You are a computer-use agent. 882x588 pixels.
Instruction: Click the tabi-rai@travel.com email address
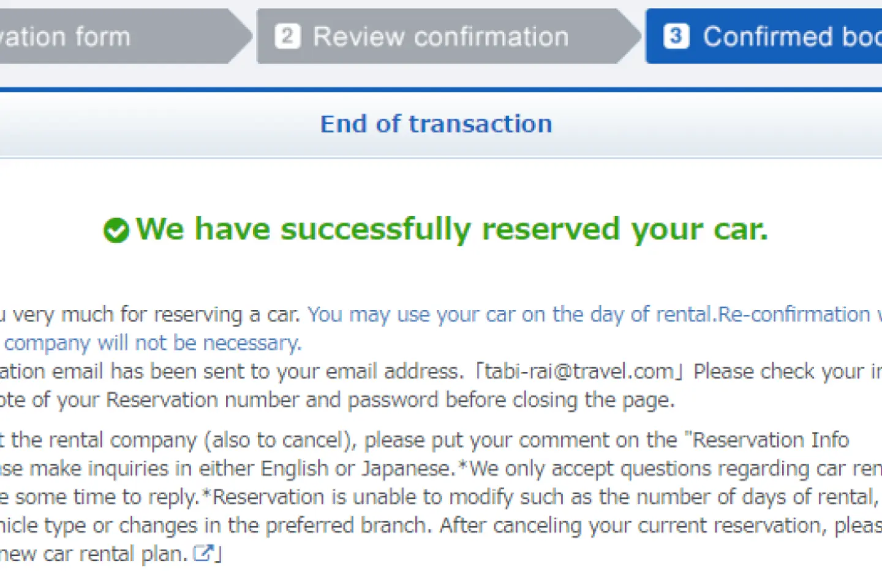(x=579, y=371)
